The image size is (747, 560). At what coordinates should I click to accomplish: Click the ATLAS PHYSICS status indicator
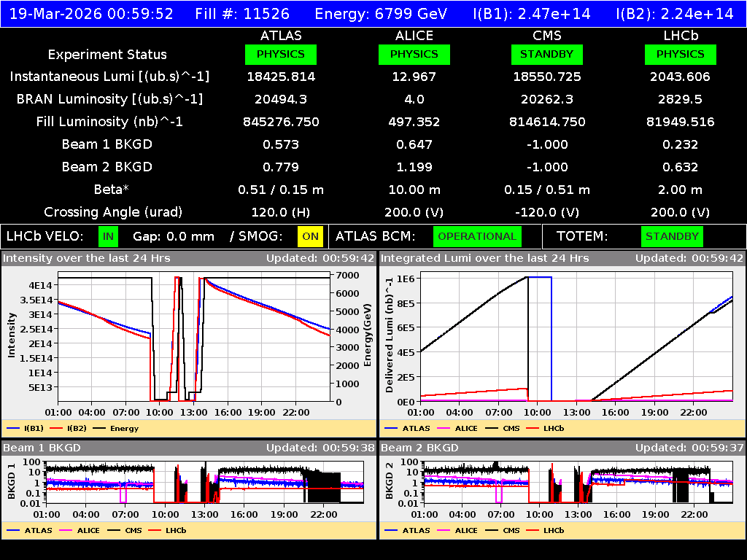pos(281,54)
